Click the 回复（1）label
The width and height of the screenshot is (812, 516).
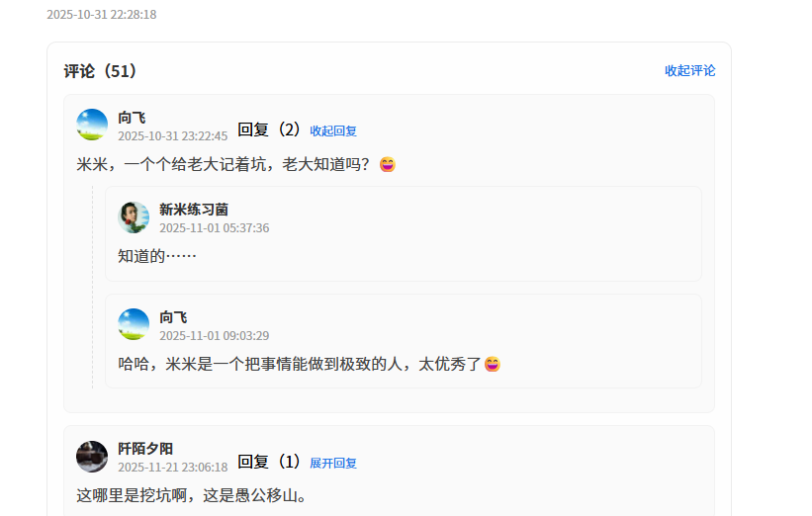pos(269,462)
